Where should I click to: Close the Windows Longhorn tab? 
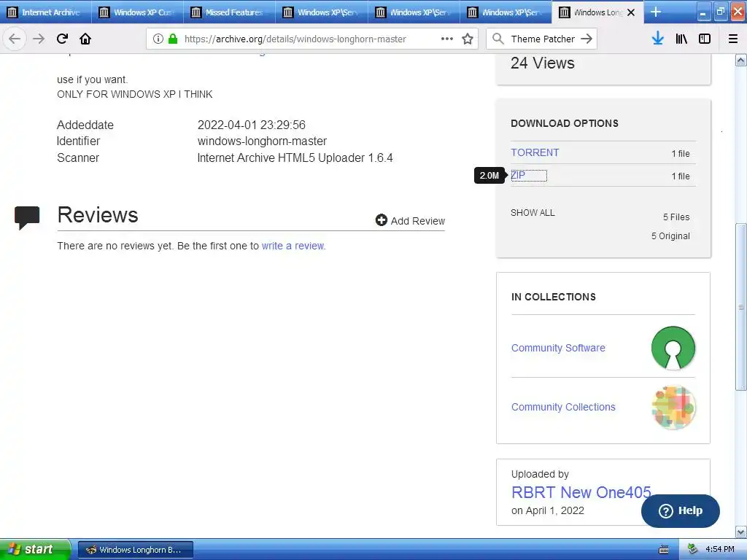(x=631, y=12)
